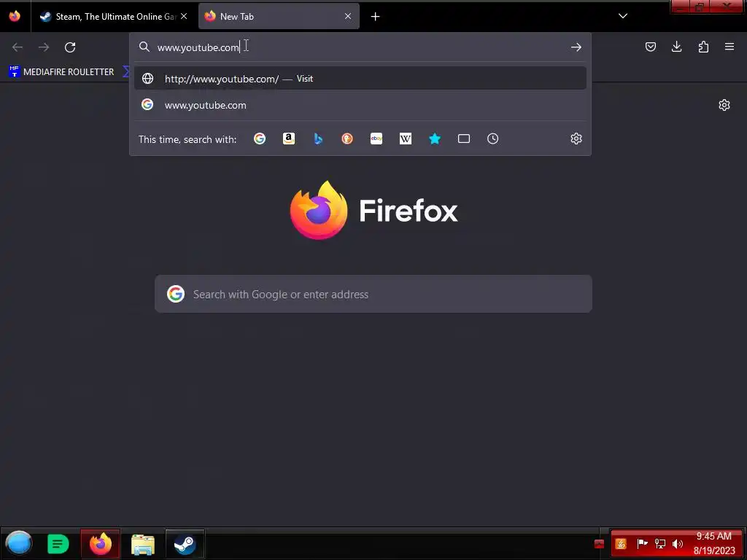This screenshot has width=747, height=560.
Task: Open Action Center flag icon
Action: coord(642,543)
